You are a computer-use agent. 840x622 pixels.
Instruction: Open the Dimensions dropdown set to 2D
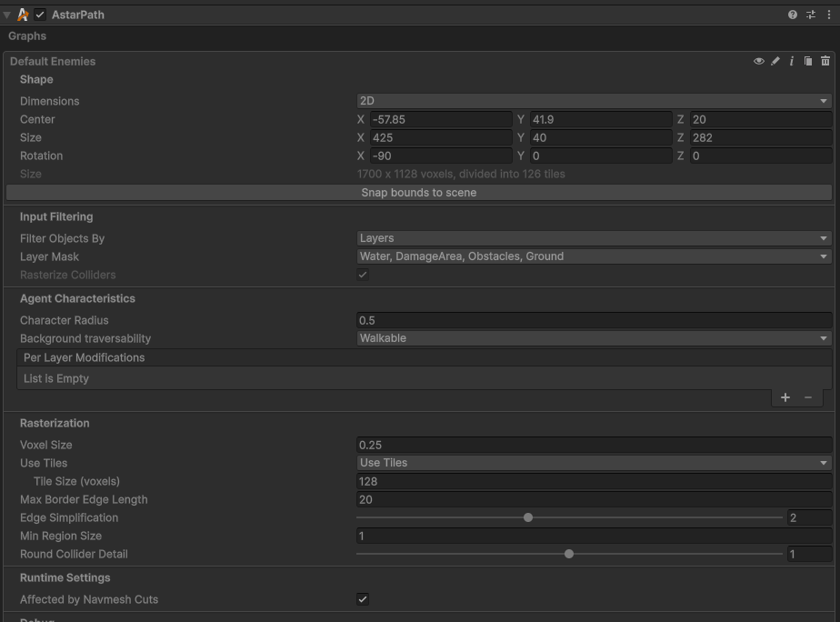pos(594,101)
